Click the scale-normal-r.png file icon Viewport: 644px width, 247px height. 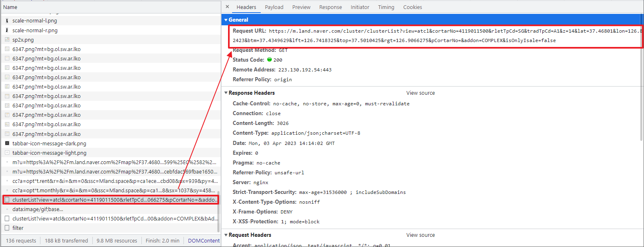point(7,30)
